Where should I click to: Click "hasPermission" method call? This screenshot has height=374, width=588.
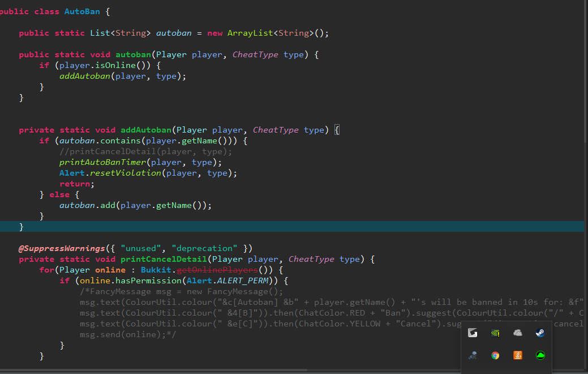pyautogui.click(x=148, y=281)
